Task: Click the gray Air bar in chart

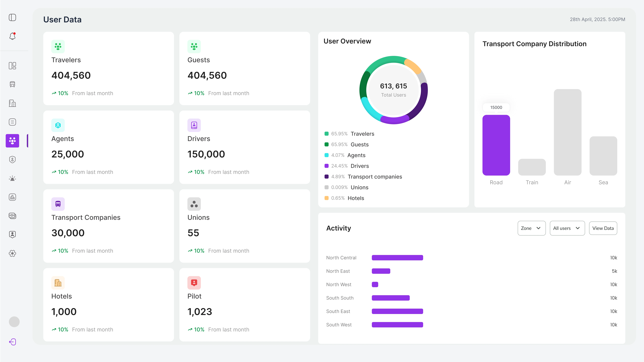Action: coord(567,132)
